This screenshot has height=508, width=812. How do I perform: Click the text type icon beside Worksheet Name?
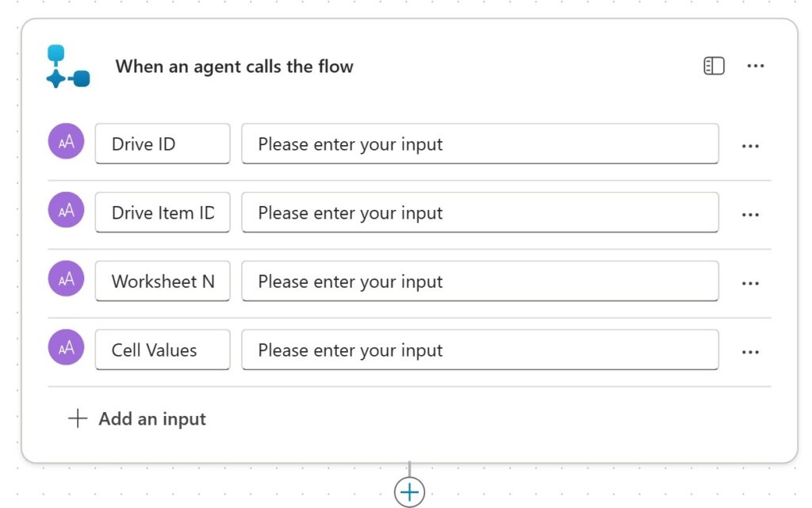click(x=66, y=279)
